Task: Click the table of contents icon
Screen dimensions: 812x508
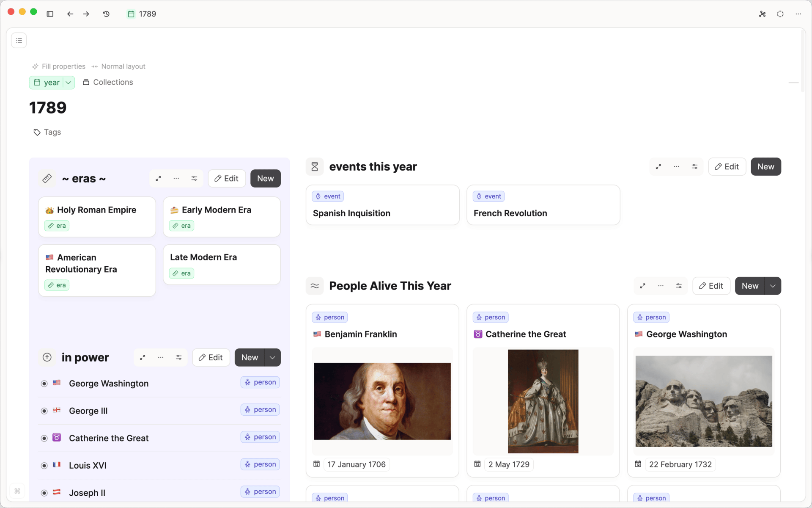Action: [x=19, y=41]
